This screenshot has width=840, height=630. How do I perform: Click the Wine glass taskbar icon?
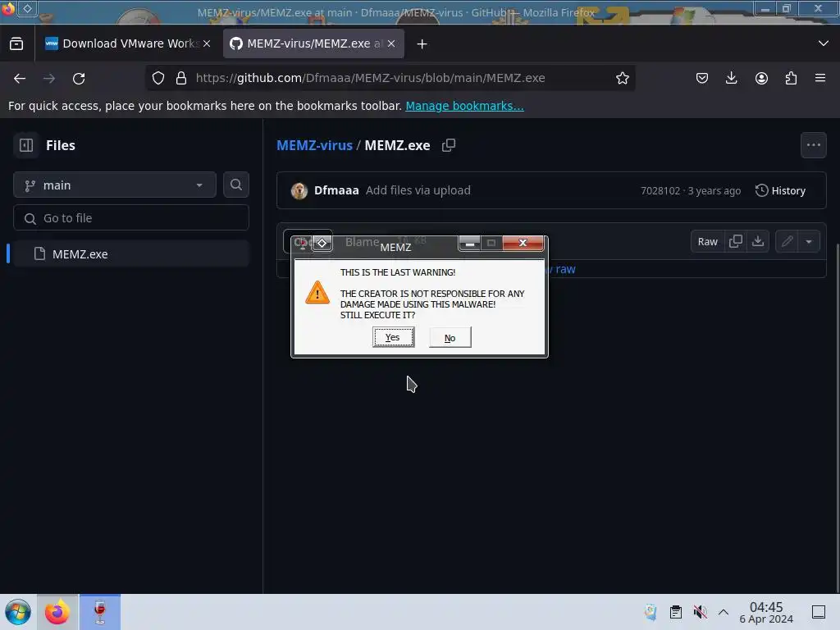tap(99, 612)
